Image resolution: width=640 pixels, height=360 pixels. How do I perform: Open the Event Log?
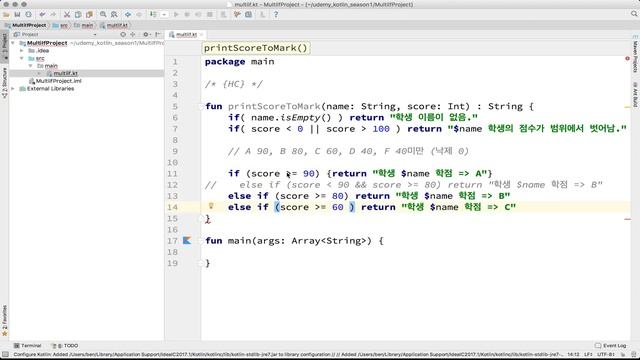(611, 345)
